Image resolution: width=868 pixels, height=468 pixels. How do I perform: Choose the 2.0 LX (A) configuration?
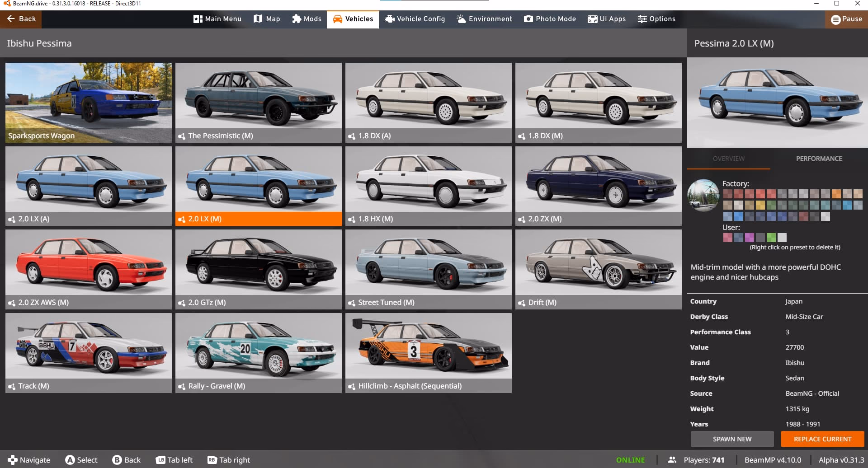(89, 186)
